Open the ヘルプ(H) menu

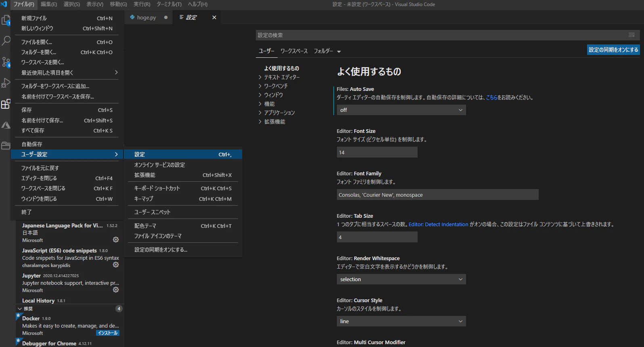point(198,4)
